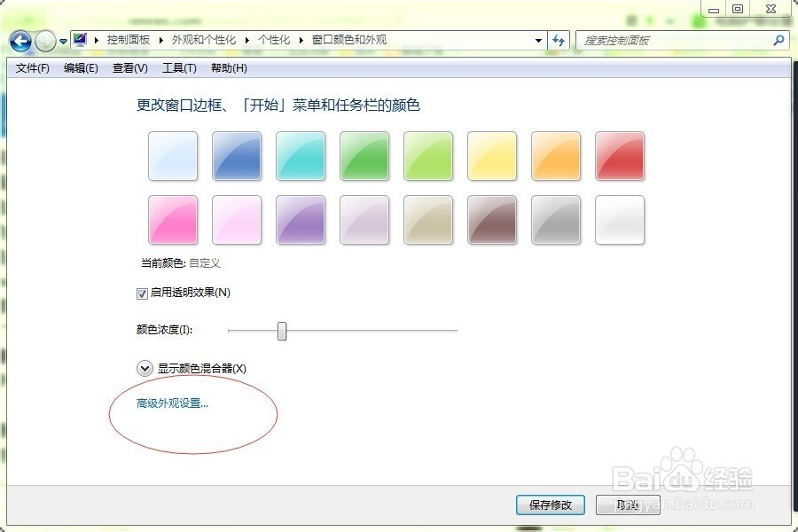798x532 pixels.
Task: Click the 取消 button
Action: (628, 505)
